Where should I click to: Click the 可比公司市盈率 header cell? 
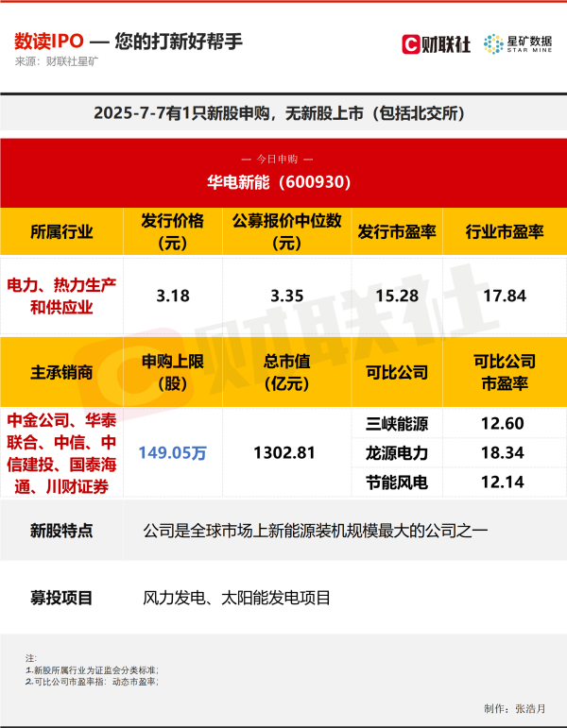point(505,372)
